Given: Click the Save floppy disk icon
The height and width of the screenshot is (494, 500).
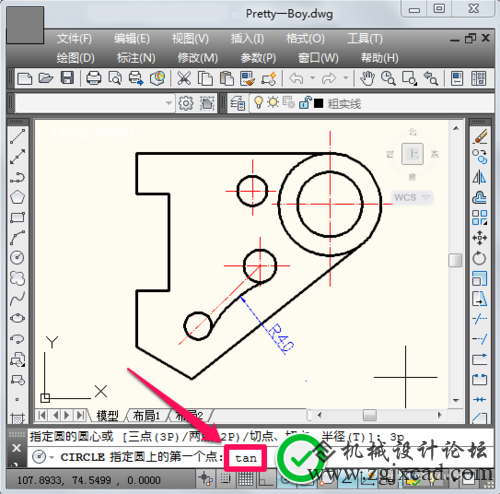Looking at the screenshot, I should [67, 78].
